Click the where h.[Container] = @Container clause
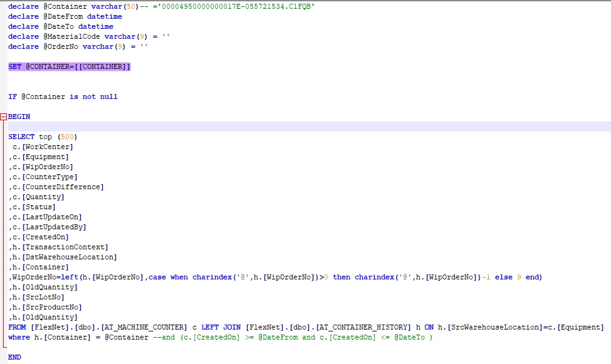Viewport: 611px width, 364px height. point(78,337)
